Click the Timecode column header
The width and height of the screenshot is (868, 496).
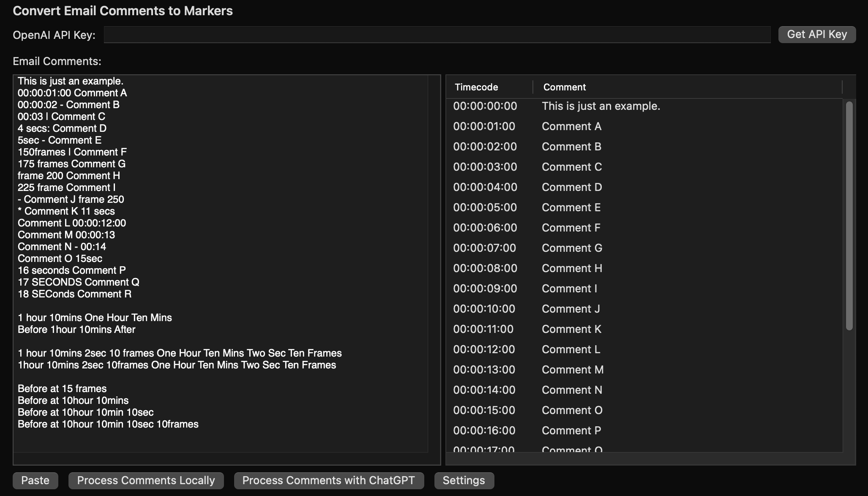click(476, 87)
